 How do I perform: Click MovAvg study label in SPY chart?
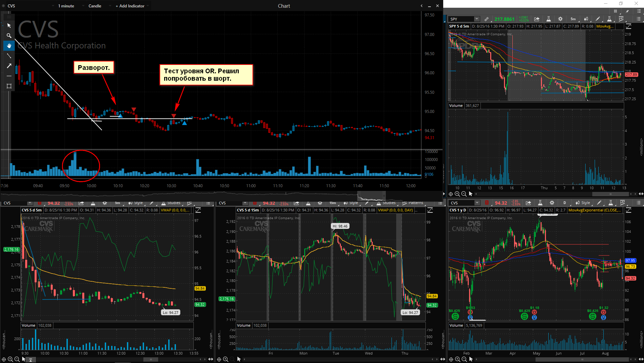tap(605, 26)
